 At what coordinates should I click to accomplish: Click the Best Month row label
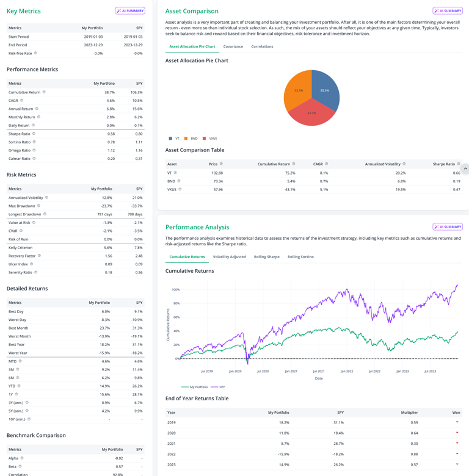(x=18, y=328)
